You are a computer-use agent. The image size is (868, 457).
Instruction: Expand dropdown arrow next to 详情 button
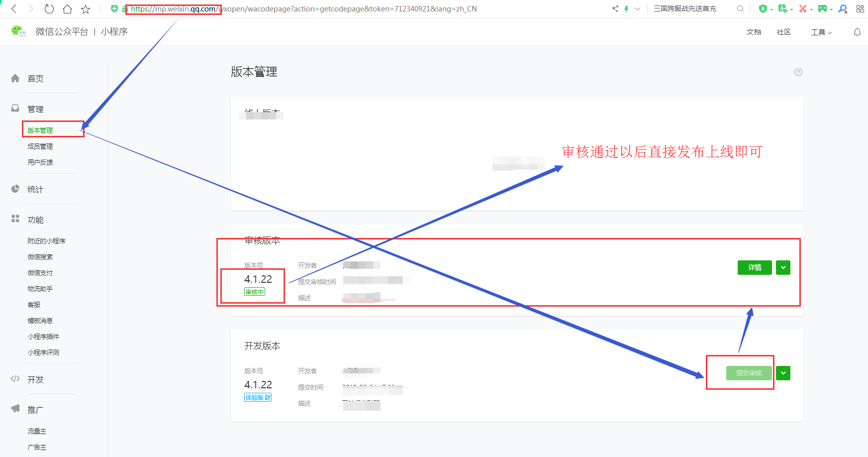[783, 267]
